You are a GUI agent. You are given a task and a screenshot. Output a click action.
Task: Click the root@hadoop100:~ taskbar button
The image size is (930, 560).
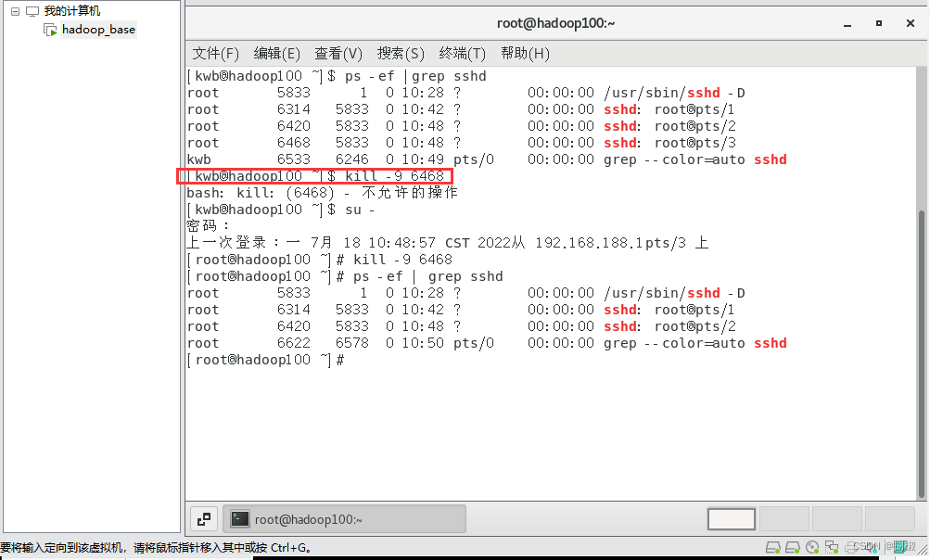click(x=345, y=519)
